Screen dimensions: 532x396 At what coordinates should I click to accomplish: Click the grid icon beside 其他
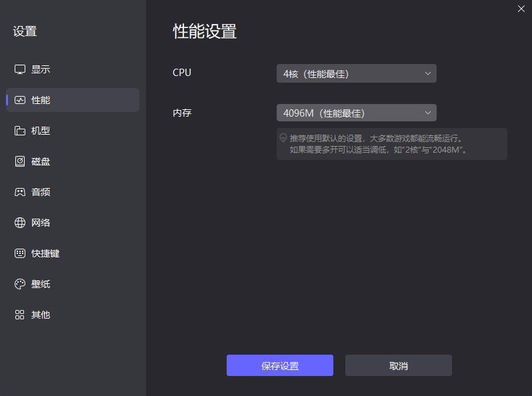(20, 315)
